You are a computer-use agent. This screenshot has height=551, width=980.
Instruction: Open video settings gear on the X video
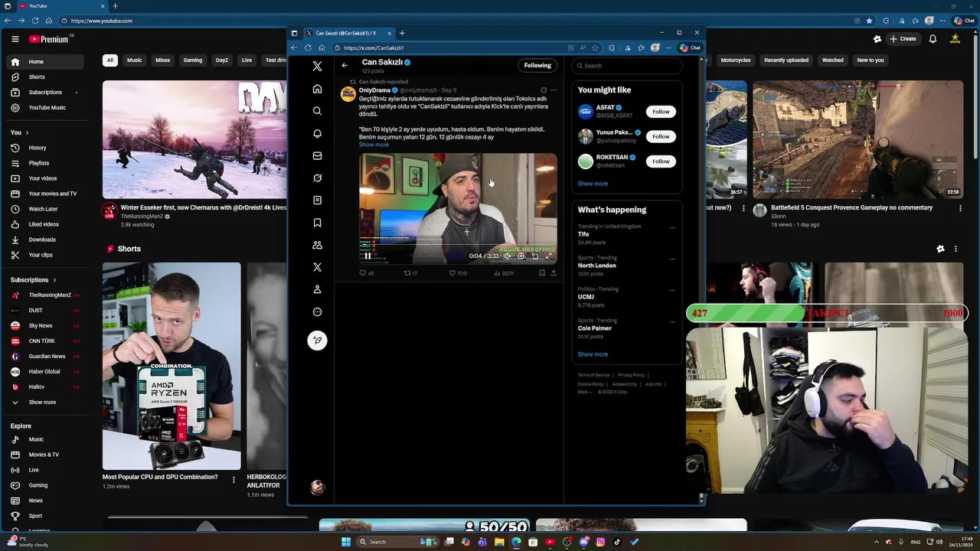point(521,256)
